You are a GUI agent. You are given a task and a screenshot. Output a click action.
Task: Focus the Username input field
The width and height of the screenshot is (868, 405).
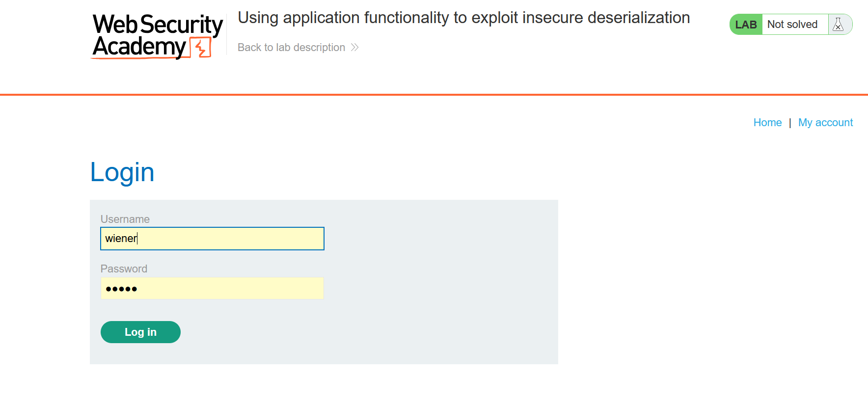[x=212, y=239]
